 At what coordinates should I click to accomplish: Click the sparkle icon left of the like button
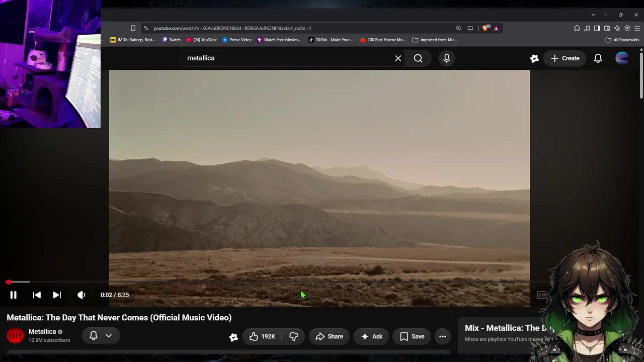click(x=233, y=337)
